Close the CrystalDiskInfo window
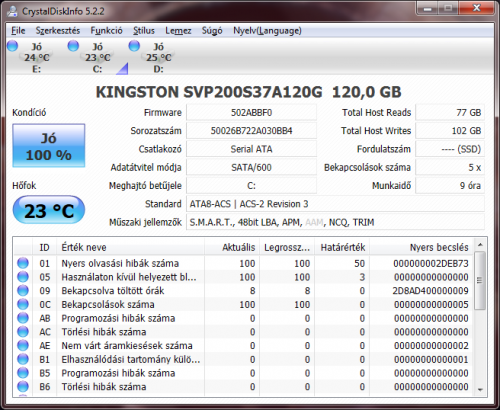This screenshot has width=500, height=410. (x=476, y=8)
